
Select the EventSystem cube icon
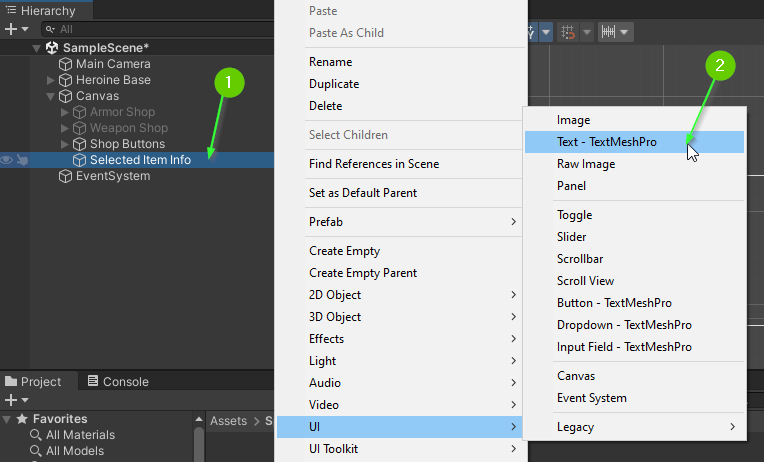65,176
